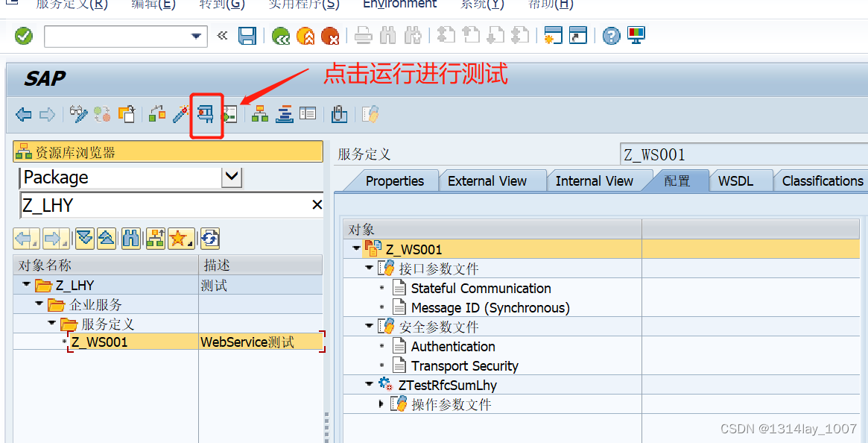Click the Check icon with orange-green boxes
Image resolution: width=868 pixels, height=443 pixels.
coord(157,114)
